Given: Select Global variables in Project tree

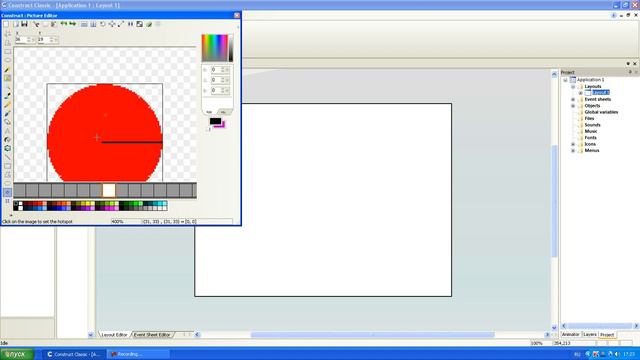Looking at the screenshot, I should click(x=601, y=112).
